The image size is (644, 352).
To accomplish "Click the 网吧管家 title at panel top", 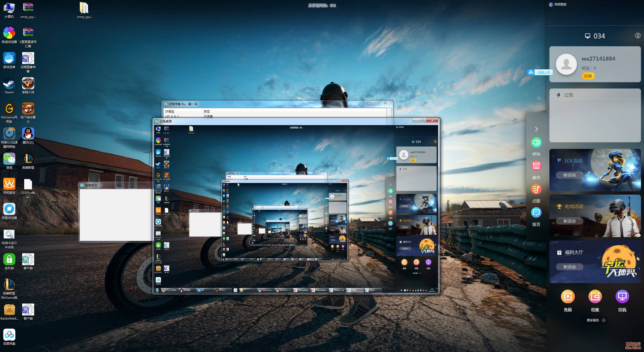I will 560,5.
